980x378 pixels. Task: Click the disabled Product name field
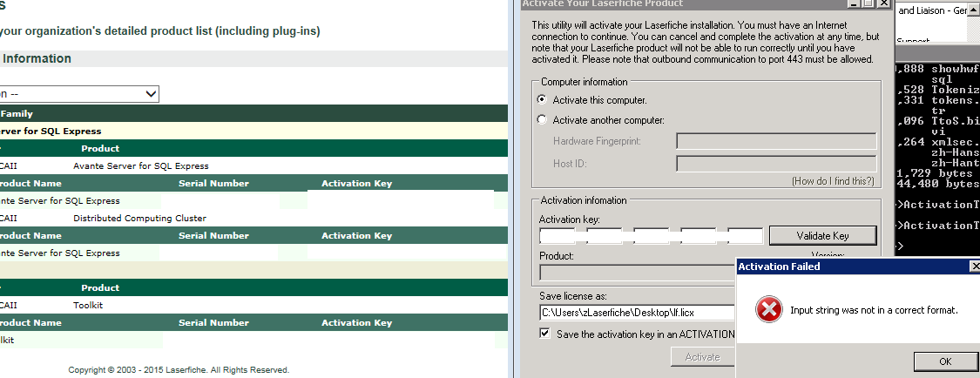tap(638, 273)
